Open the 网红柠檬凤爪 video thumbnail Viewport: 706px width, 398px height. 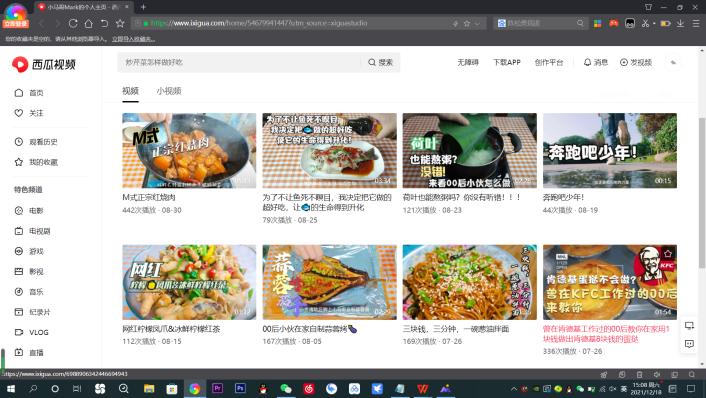189,282
